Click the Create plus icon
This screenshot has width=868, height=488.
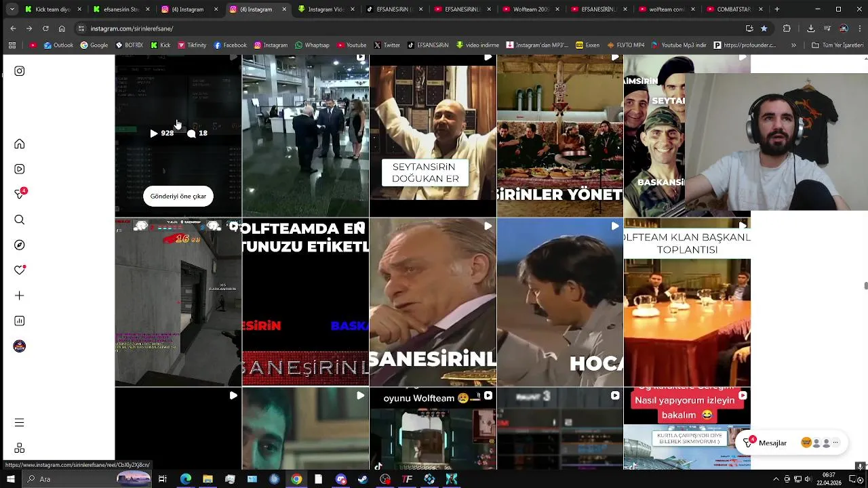tap(20, 296)
